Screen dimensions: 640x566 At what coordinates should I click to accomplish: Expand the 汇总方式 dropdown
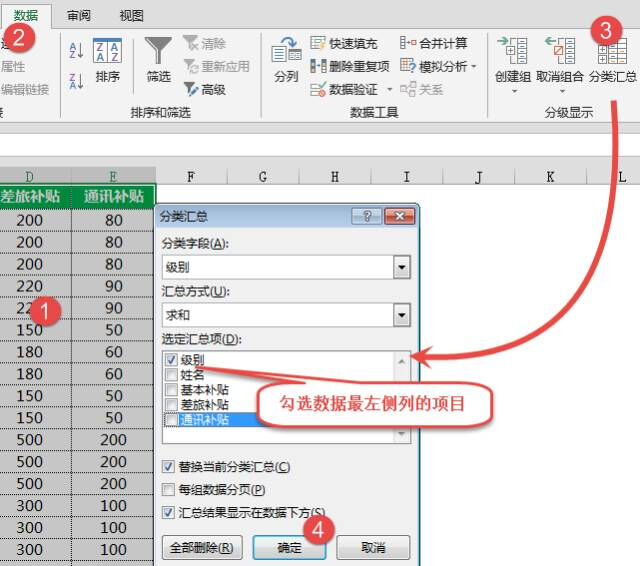(402, 316)
